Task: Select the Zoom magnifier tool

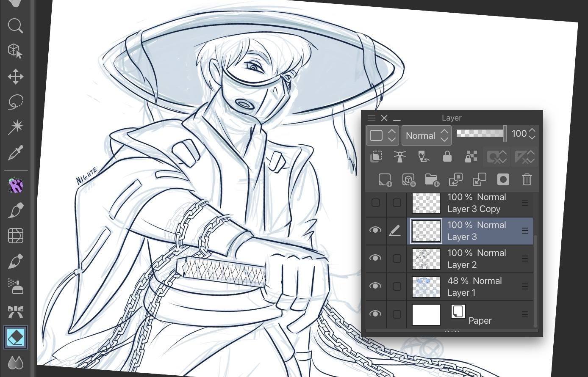Action: [x=15, y=26]
